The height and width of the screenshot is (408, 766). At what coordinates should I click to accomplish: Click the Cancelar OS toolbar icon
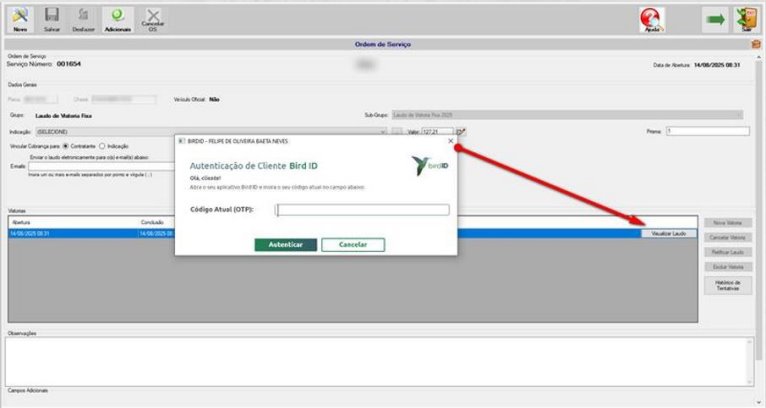[153, 20]
